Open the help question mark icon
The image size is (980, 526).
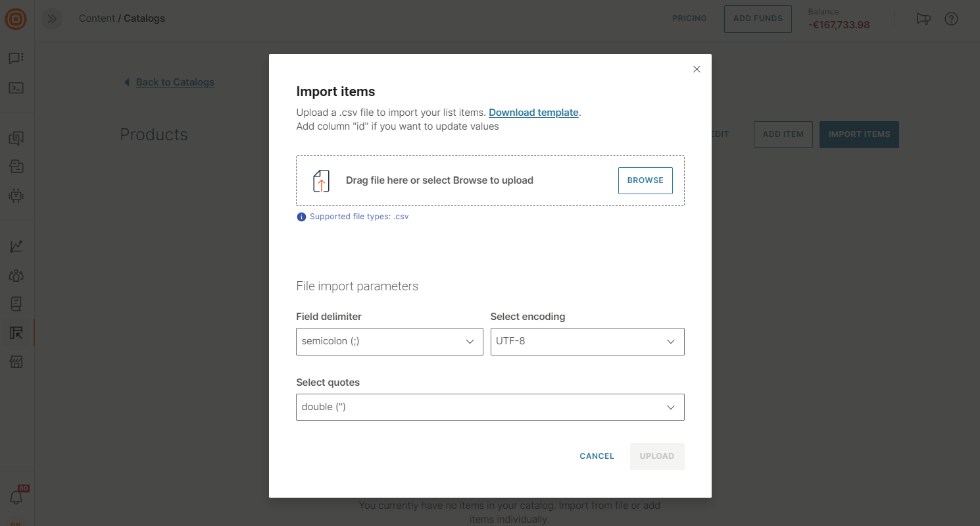click(951, 18)
